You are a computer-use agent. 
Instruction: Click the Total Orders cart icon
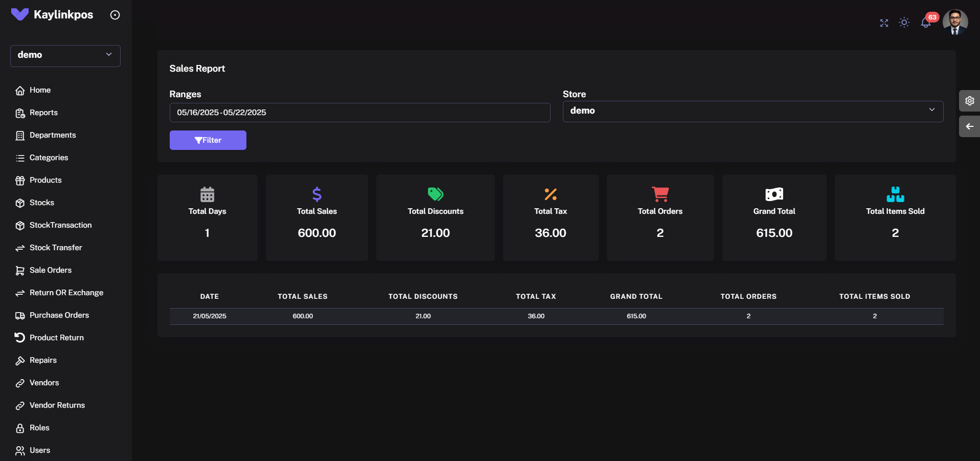(660, 194)
